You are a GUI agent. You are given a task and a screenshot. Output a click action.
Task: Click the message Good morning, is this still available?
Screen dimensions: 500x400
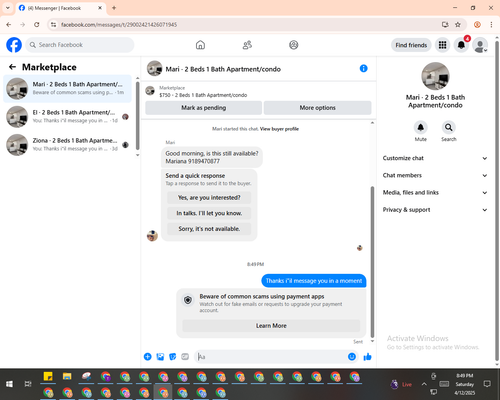tap(212, 157)
